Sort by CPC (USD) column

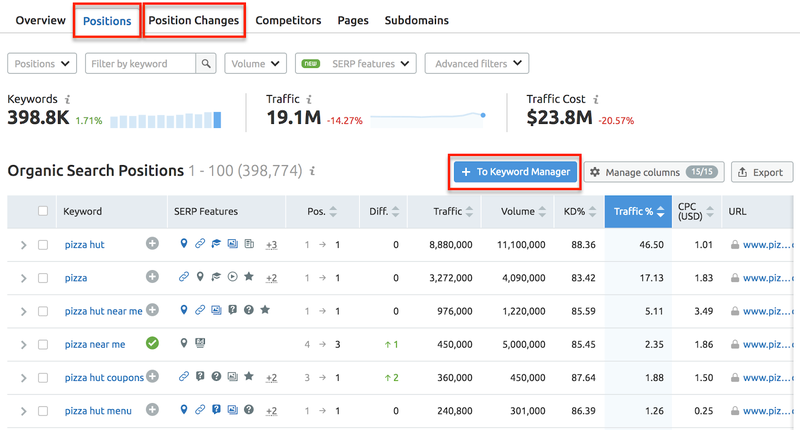695,212
